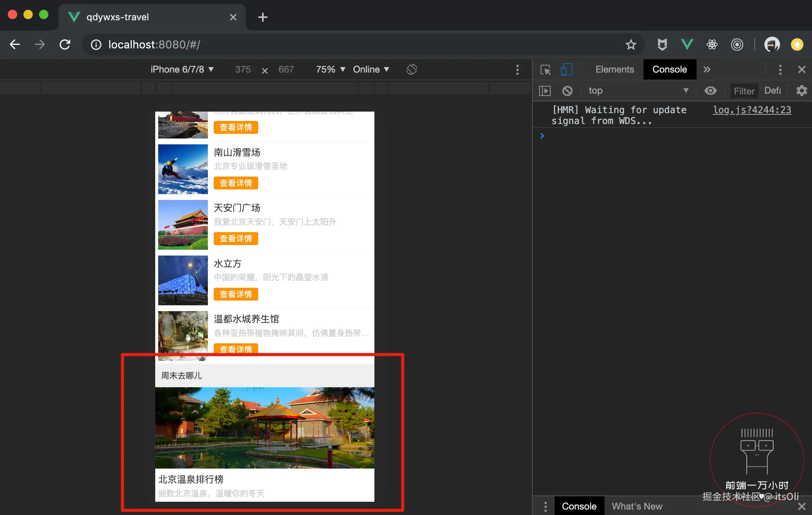The height and width of the screenshot is (515, 812).
Task: Open the log.js?4244:23 source link
Action: (x=752, y=110)
